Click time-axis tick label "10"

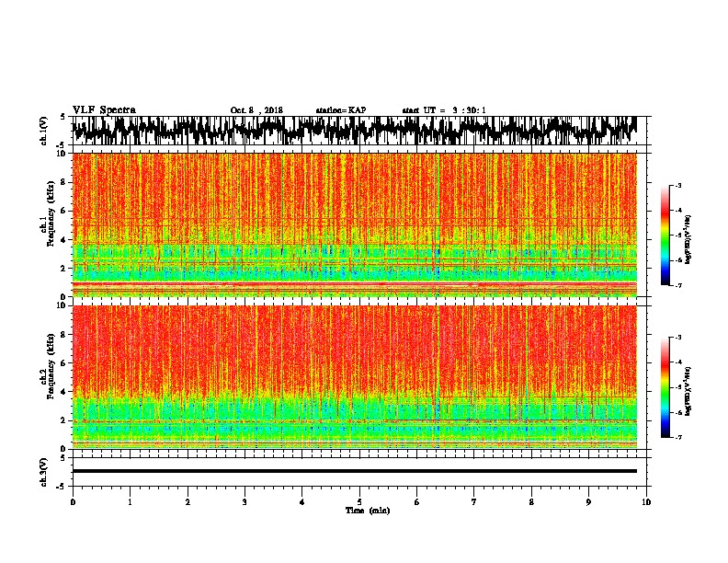click(646, 502)
